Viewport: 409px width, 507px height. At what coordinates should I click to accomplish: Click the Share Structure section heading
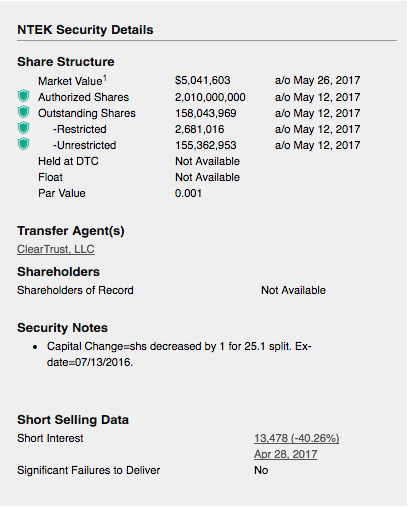point(66,62)
